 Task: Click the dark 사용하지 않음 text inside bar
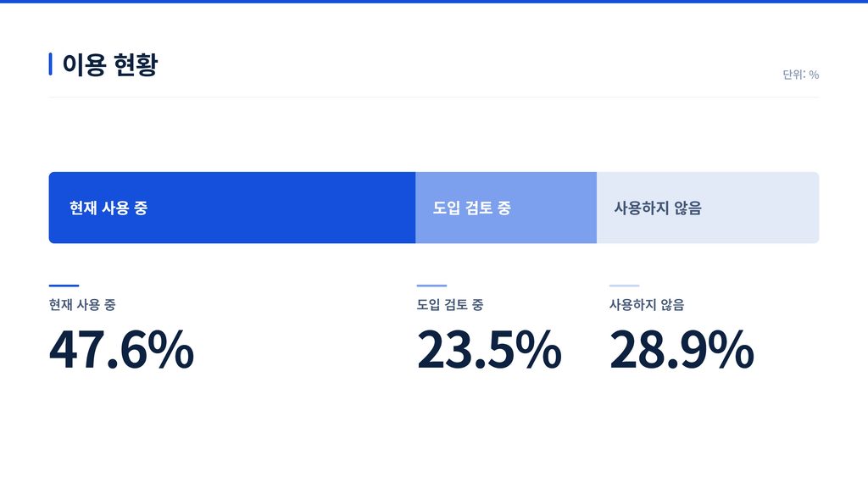tap(658, 208)
